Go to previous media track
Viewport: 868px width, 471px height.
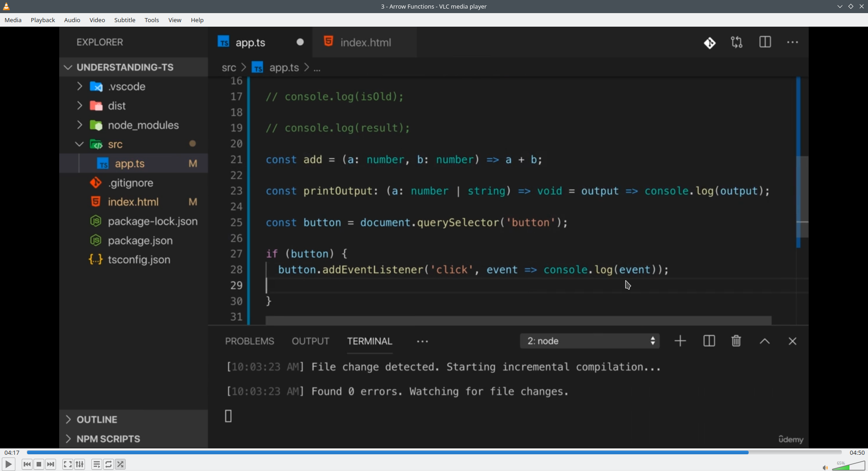tap(27, 464)
